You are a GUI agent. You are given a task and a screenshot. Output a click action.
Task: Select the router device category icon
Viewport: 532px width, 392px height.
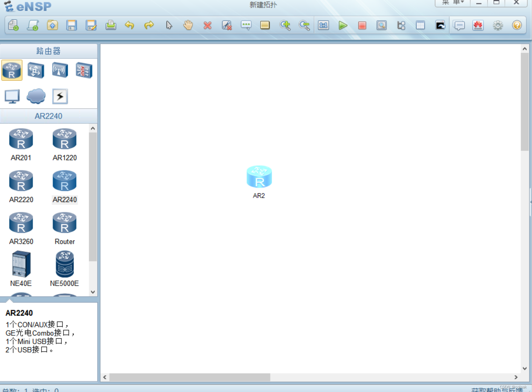click(12, 70)
